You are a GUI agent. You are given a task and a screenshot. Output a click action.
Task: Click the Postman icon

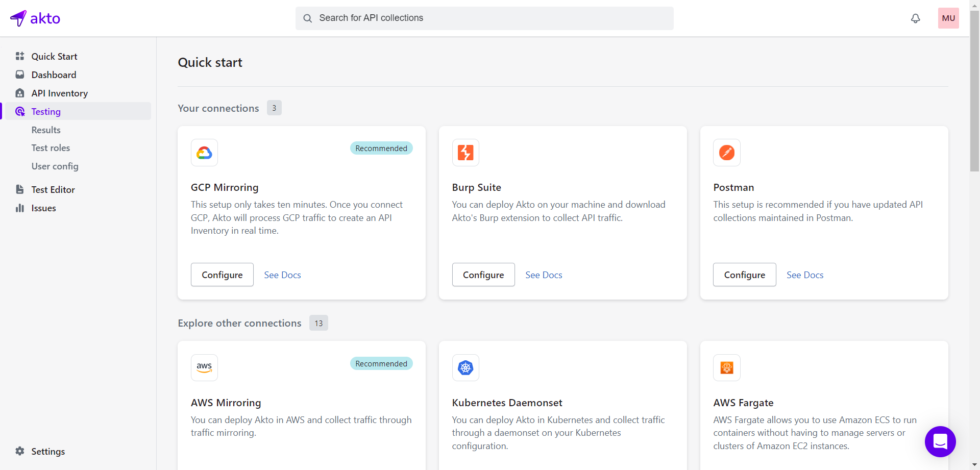pos(726,153)
